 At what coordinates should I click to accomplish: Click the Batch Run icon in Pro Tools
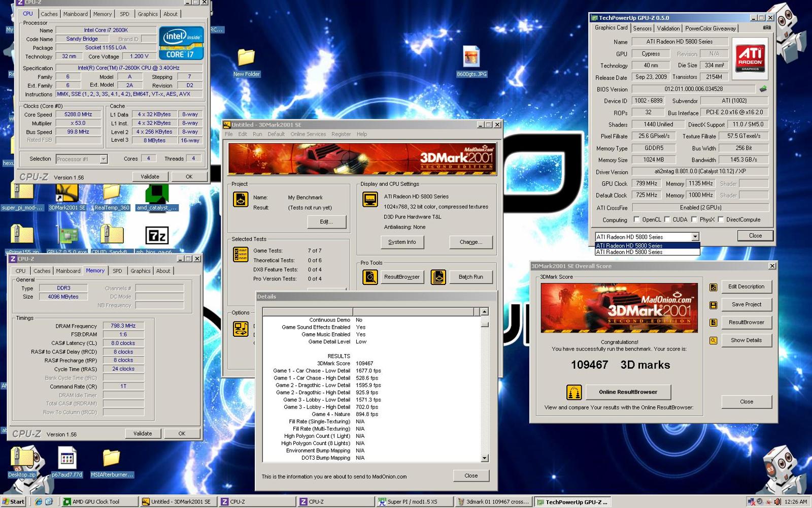[x=438, y=277]
